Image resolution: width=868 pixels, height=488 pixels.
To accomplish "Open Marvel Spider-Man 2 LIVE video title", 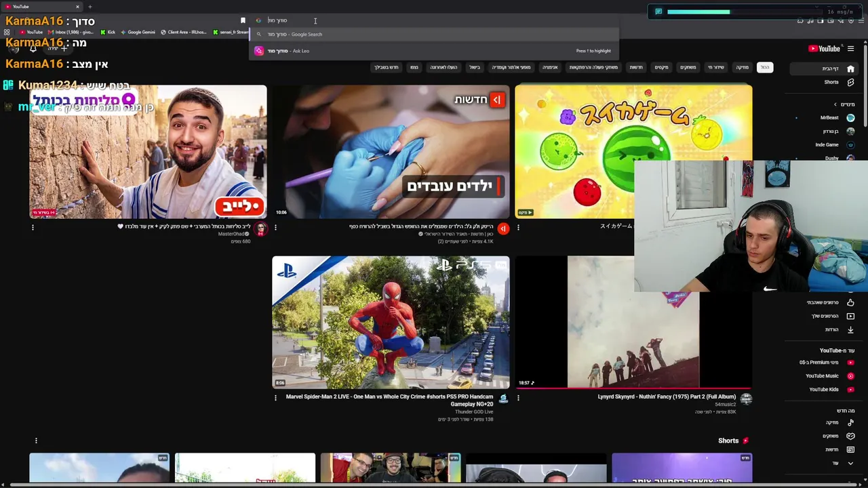I will [389, 401].
